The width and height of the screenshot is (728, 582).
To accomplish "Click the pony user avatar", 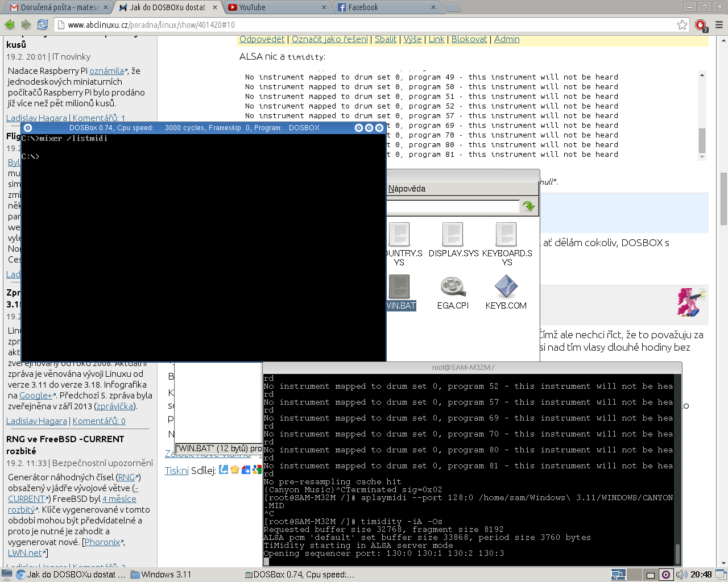I will pyautogui.click(x=692, y=302).
